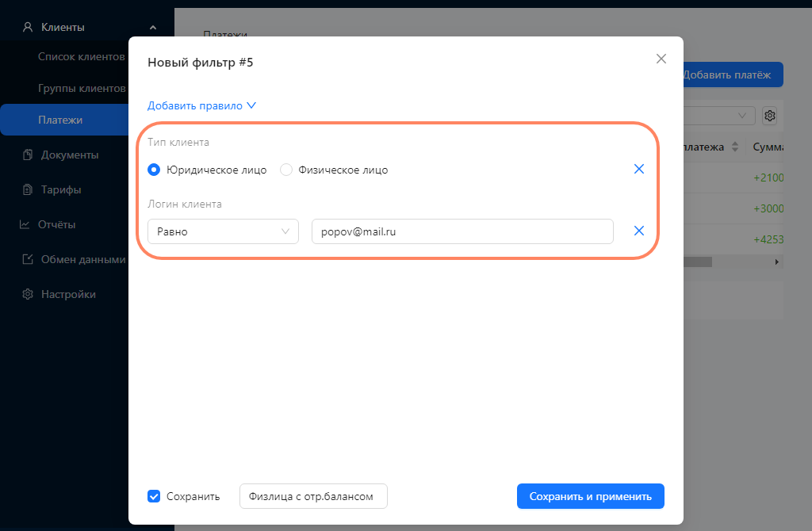Image resolution: width=812 pixels, height=531 pixels.
Task: Click the Отчёты chart icon
Action: 25,224
